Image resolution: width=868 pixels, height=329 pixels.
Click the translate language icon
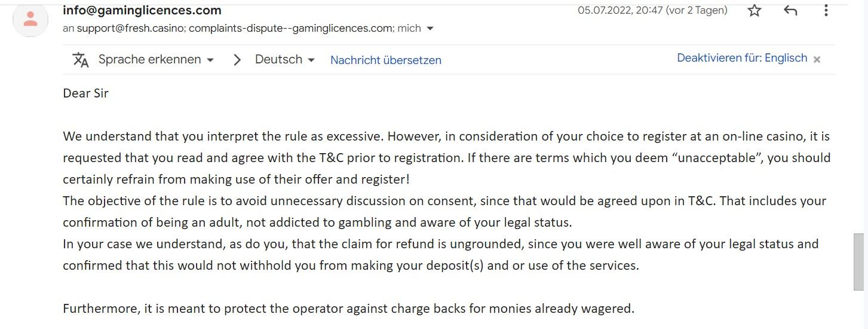point(80,60)
